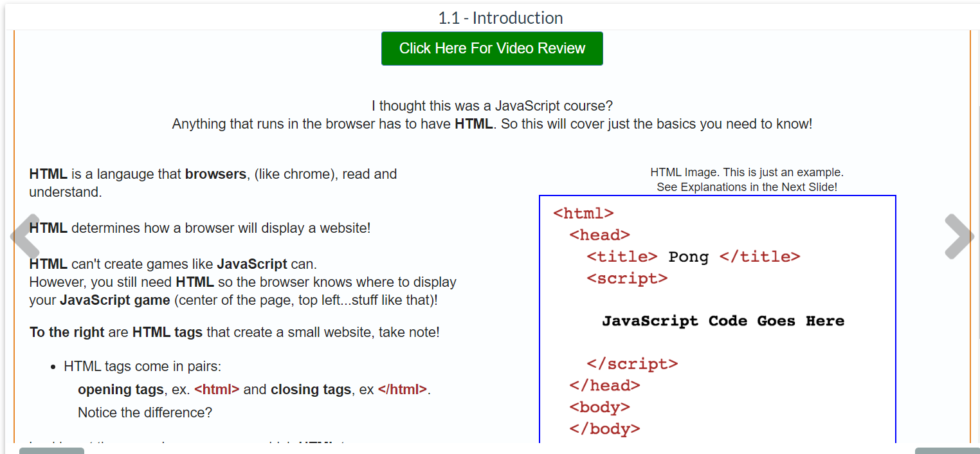Click 'To the right are HTML tags' sentence

[x=234, y=332]
